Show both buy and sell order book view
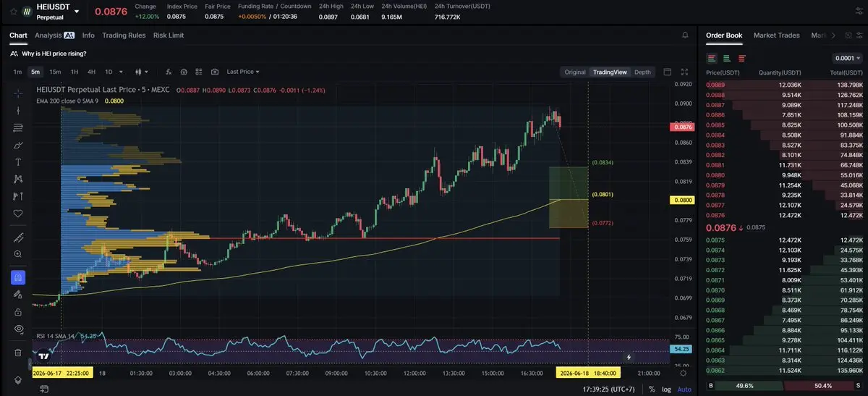This screenshot has width=868, height=396. (x=712, y=58)
